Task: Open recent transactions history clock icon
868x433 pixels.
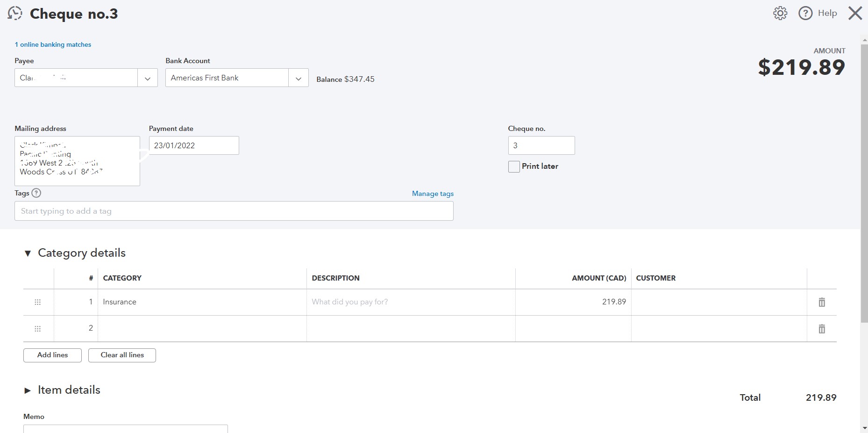Action: click(15, 13)
